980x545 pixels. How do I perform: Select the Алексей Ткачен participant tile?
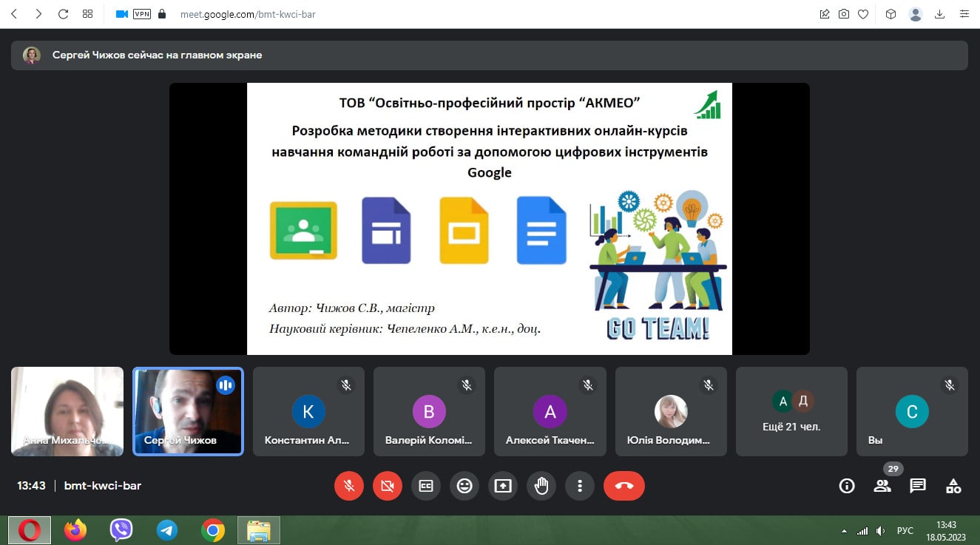(550, 411)
